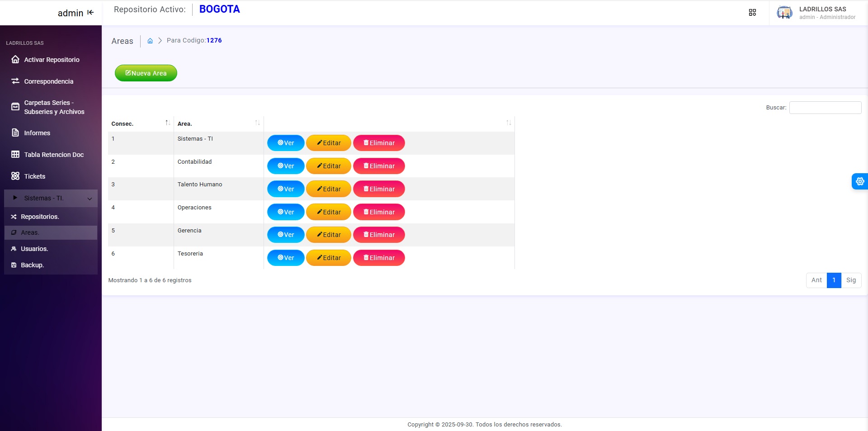Viewport: 868px width, 431px height.
Task: Eliminar the Tesoreria area row
Action: (379, 257)
